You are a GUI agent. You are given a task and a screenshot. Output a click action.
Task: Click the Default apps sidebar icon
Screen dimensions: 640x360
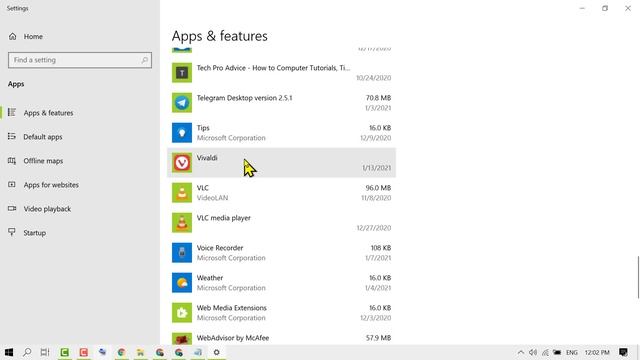pyautogui.click(x=12, y=136)
